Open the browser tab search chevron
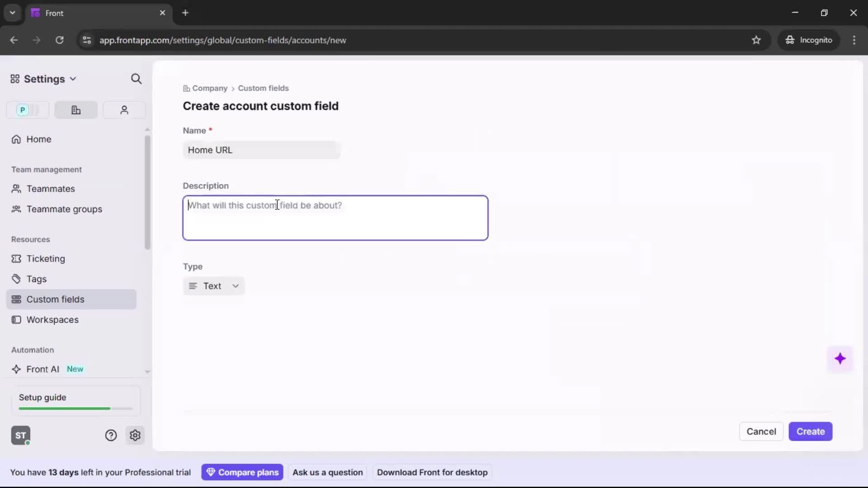868x488 pixels. click(12, 13)
